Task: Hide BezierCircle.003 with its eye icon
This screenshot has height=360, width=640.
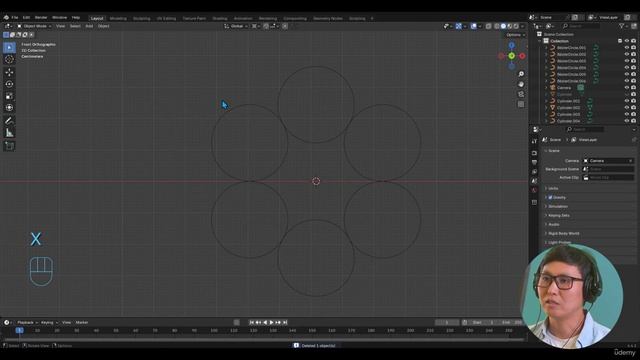Action: (627, 61)
